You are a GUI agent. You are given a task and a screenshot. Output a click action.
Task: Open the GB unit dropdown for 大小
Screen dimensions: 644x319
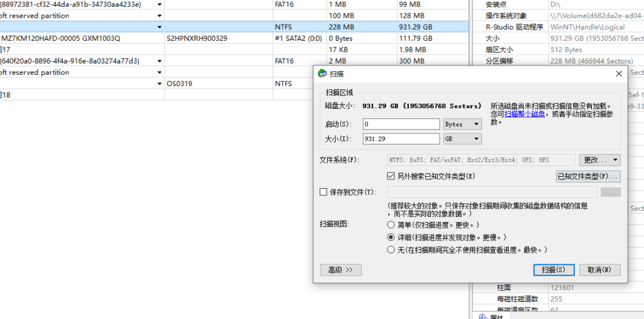point(462,139)
